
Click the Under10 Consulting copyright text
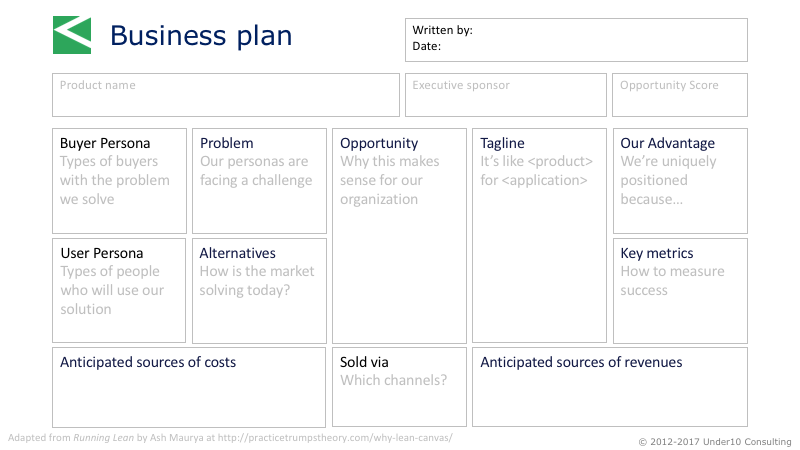(x=715, y=442)
